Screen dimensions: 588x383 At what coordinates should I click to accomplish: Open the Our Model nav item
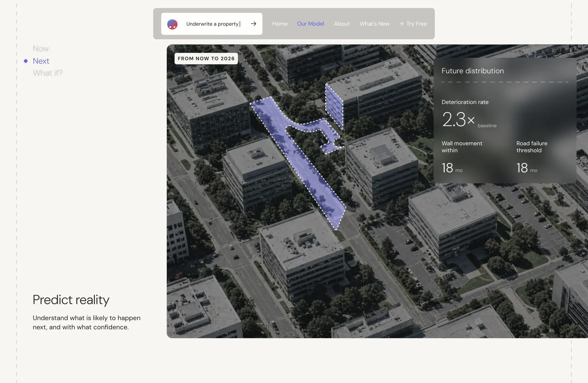tap(310, 24)
